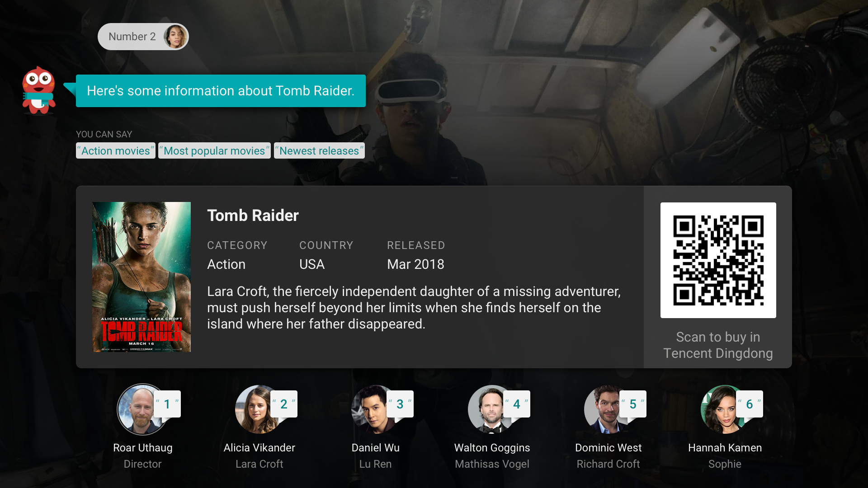The height and width of the screenshot is (488, 868).
Task: Click the QR code to buy
Action: tap(718, 260)
